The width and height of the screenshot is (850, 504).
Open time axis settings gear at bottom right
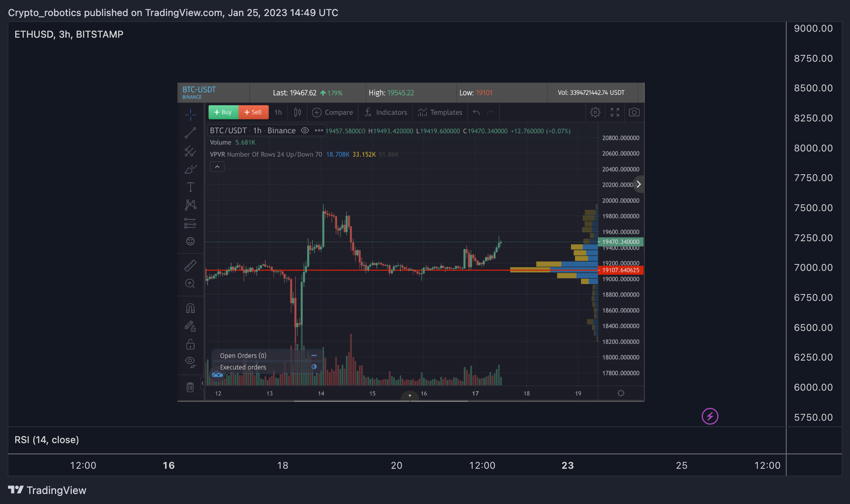coord(621,393)
